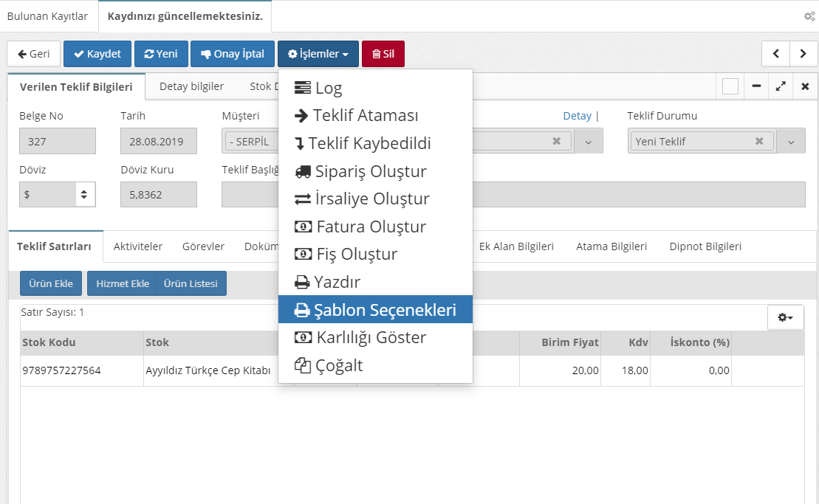Open the Detay link
The height and width of the screenshot is (504, 819).
coord(577,116)
